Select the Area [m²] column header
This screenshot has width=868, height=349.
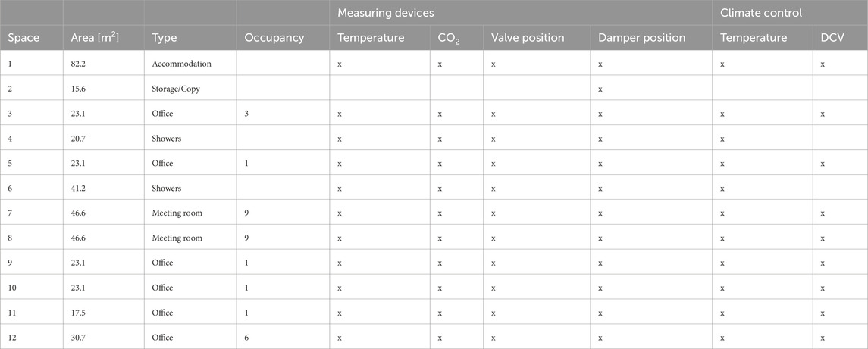pos(96,38)
